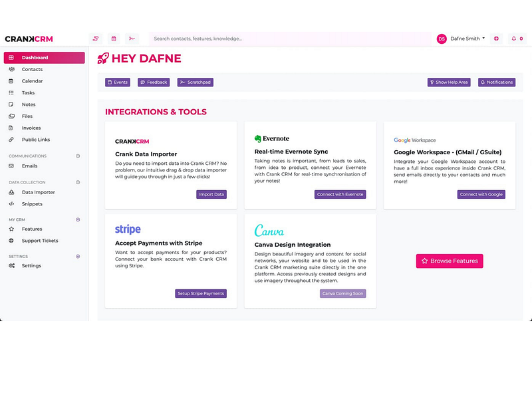The image size is (532, 399).
Task: Focus the search contacts, features, knowledge field
Action: pos(291,39)
